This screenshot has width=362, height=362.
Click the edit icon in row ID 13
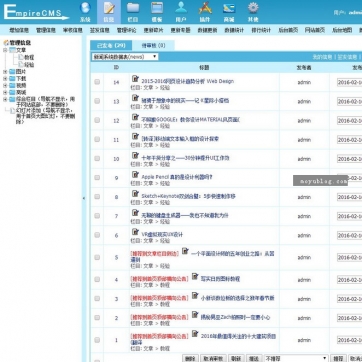tap(135, 98)
